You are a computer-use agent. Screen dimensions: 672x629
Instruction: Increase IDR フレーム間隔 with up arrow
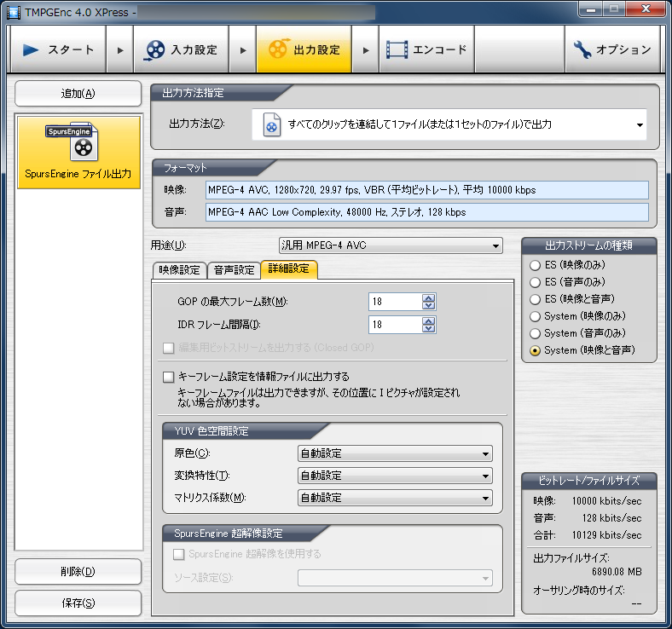tap(429, 321)
